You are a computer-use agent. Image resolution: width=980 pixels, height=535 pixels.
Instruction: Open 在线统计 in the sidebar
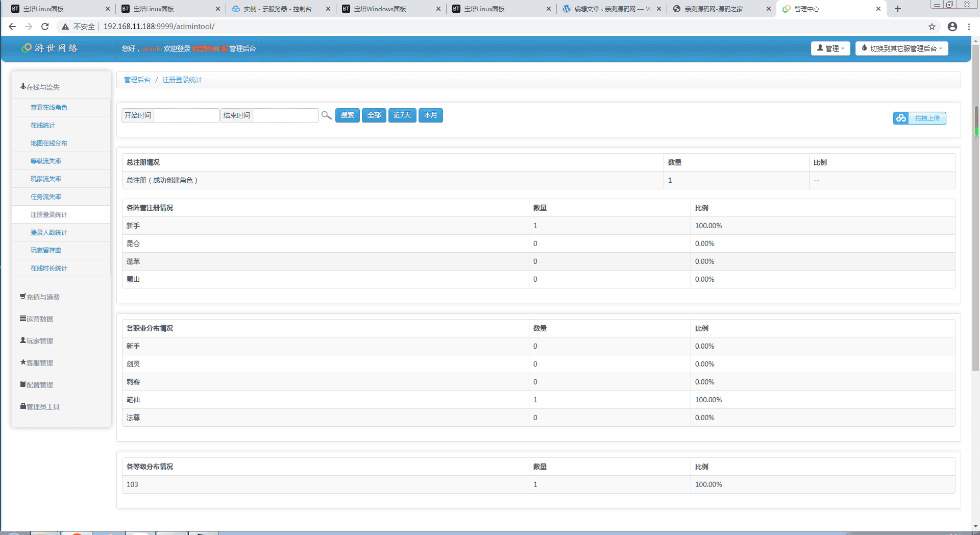pyautogui.click(x=61, y=125)
